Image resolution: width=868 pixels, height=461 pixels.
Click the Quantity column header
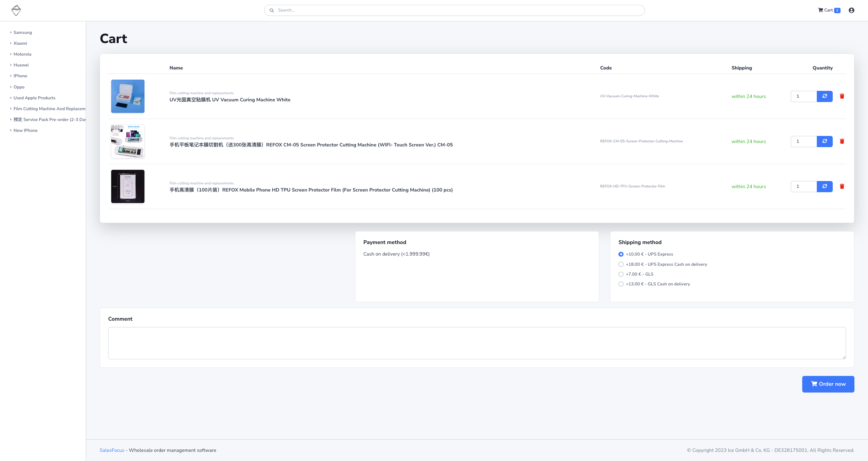(823, 68)
